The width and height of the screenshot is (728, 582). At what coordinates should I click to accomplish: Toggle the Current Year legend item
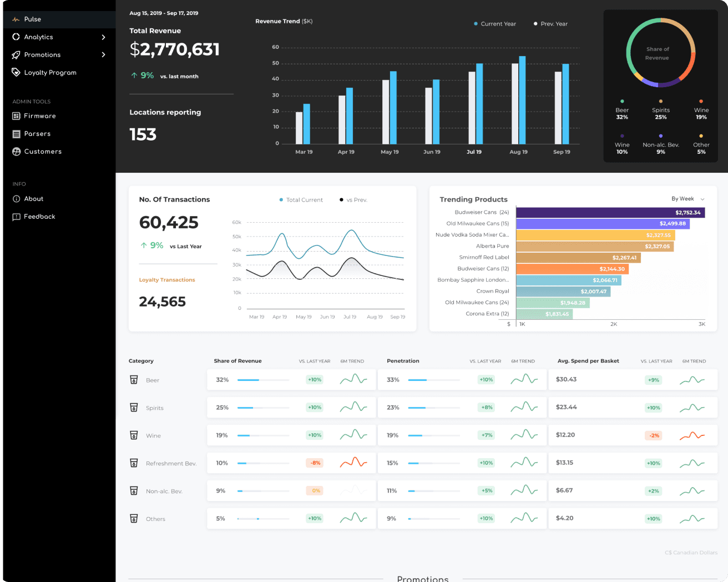click(x=495, y=24)
